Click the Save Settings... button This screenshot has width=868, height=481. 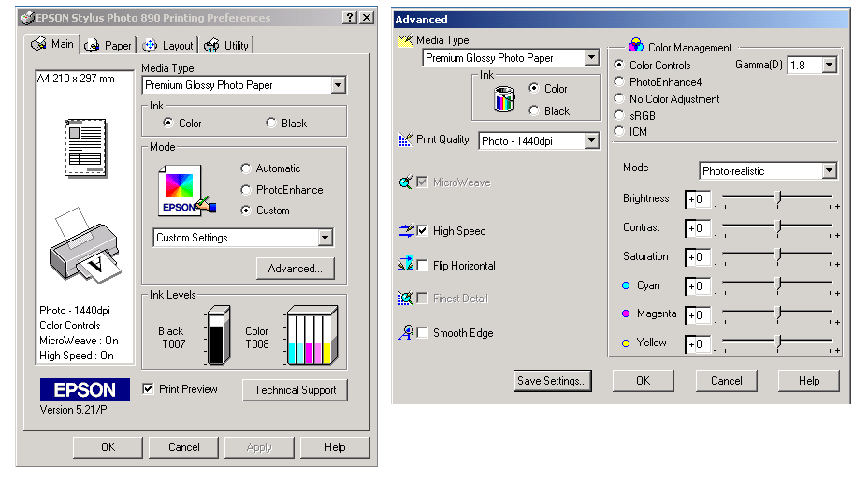point(553,381)
